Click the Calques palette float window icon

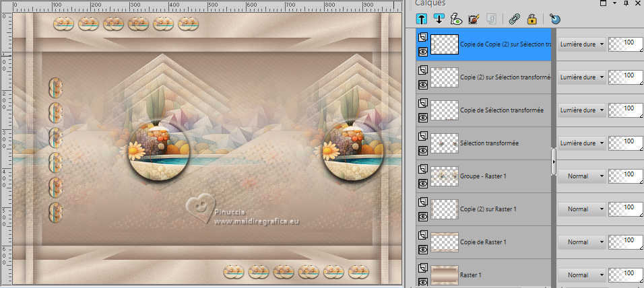(604, 3)
